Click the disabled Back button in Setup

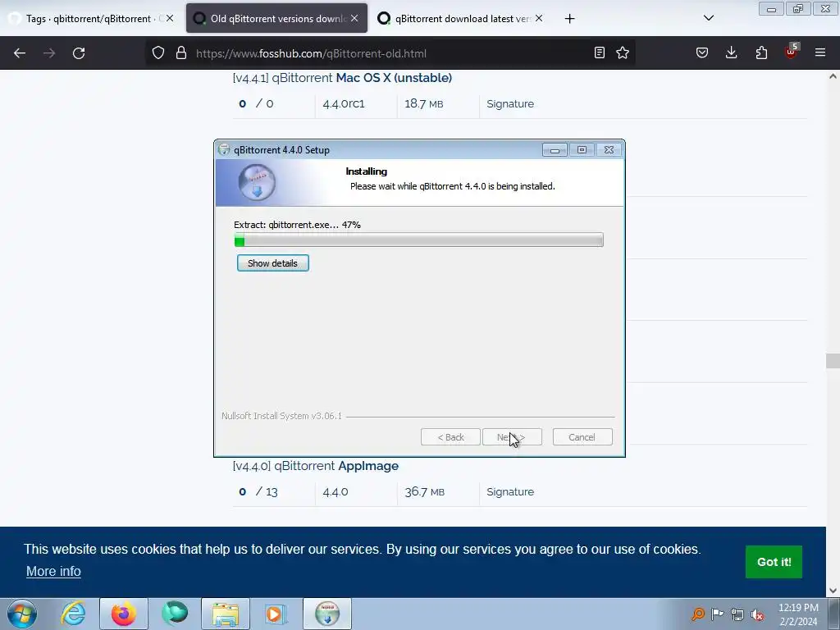pyautogui.click(x=450, y=437)
